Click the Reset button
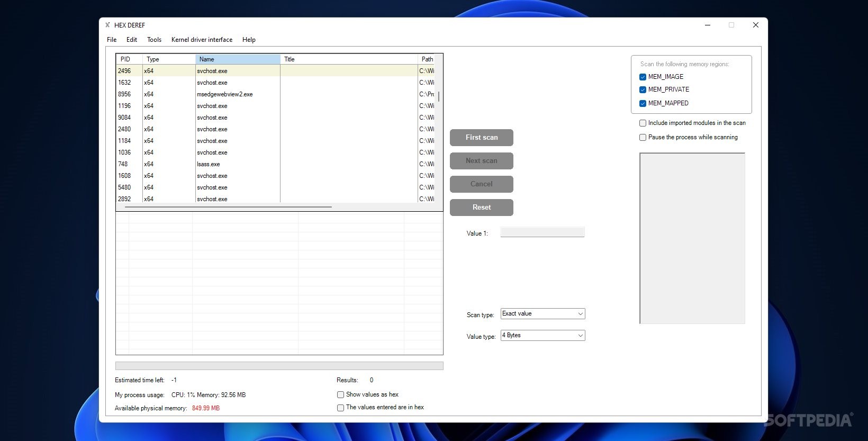 tap(482, 208)
